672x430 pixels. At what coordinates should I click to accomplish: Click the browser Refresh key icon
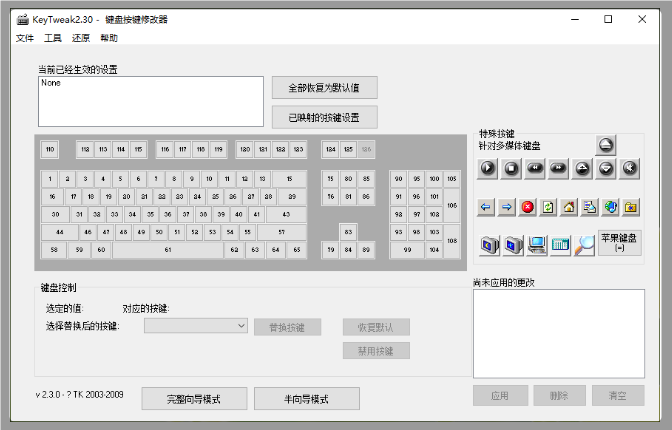pyautogui.click(x=548, y=207)
